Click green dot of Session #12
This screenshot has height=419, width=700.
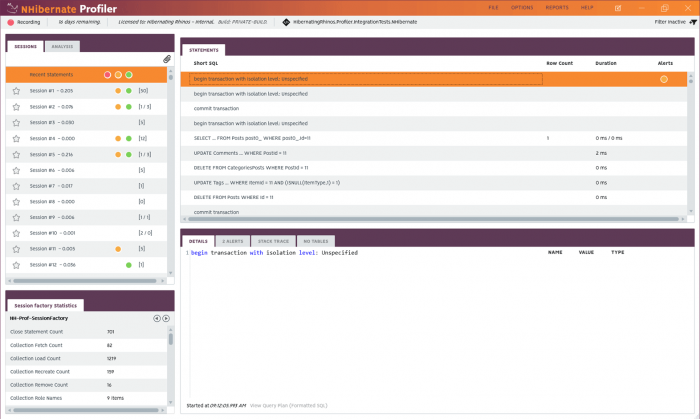(x=129, y=265)
